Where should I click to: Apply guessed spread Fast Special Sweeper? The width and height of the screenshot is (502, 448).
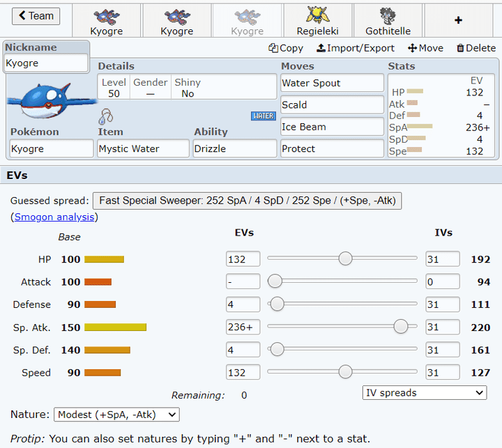pyautogui.click(x=247, y=201)
